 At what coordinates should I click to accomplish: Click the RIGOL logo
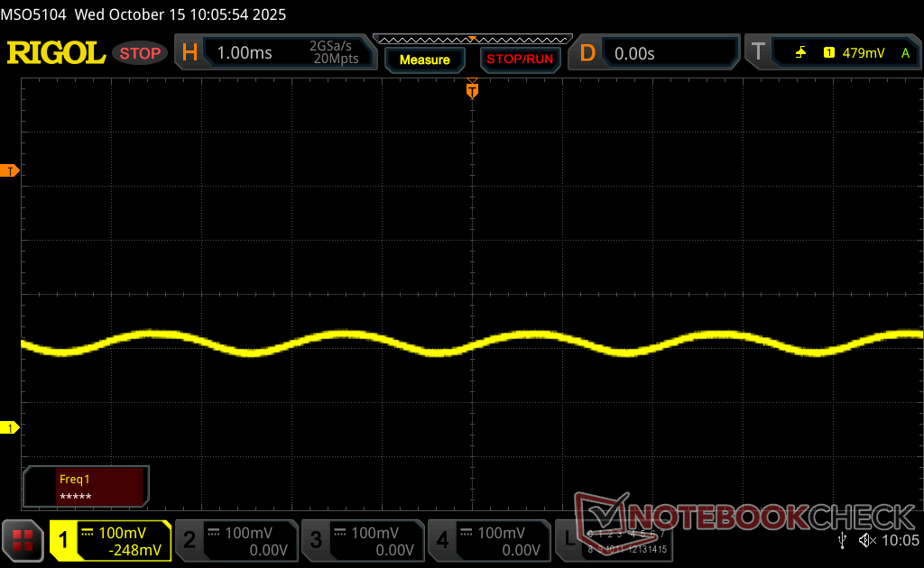point(56,53)
